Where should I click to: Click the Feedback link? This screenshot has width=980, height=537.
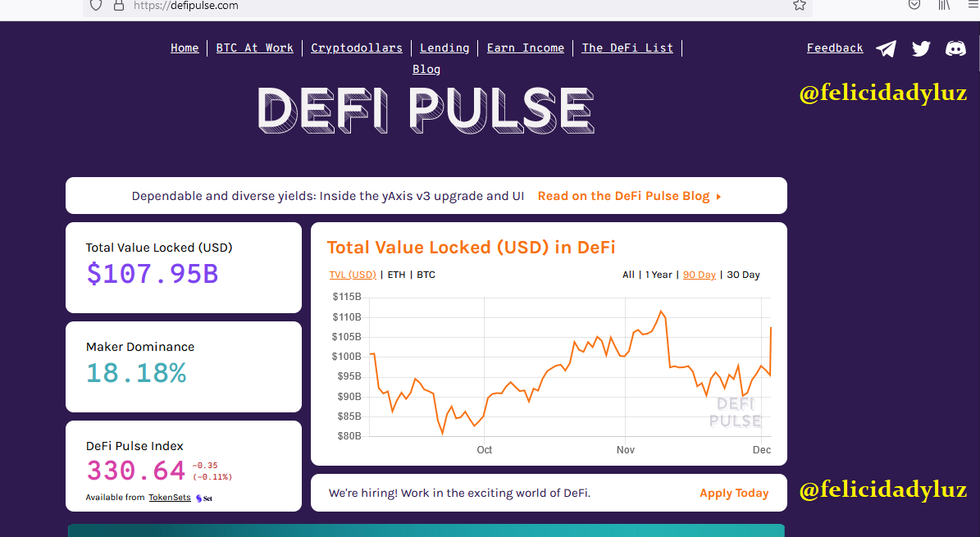pos(835,48)
